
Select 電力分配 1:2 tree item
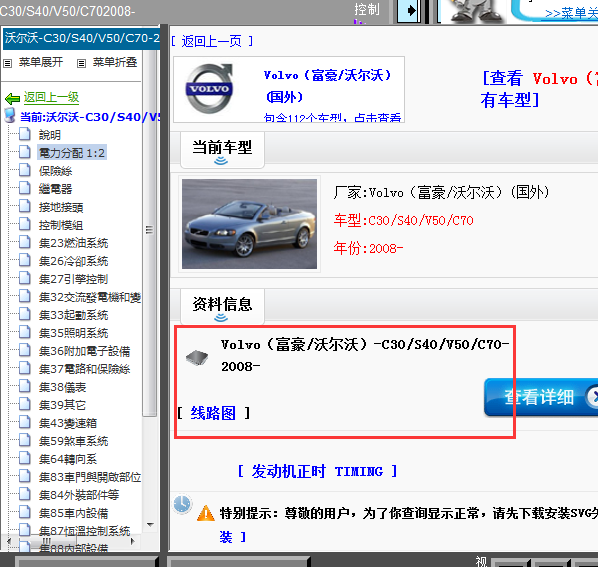click(72, 153)
